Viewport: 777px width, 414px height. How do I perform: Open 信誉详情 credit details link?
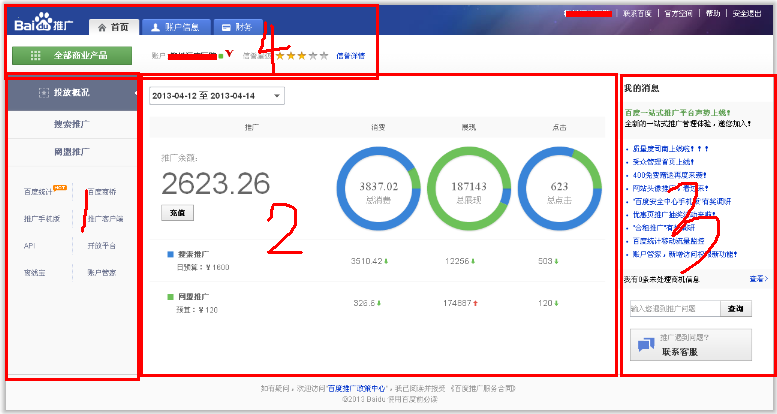tap(350, 56)
